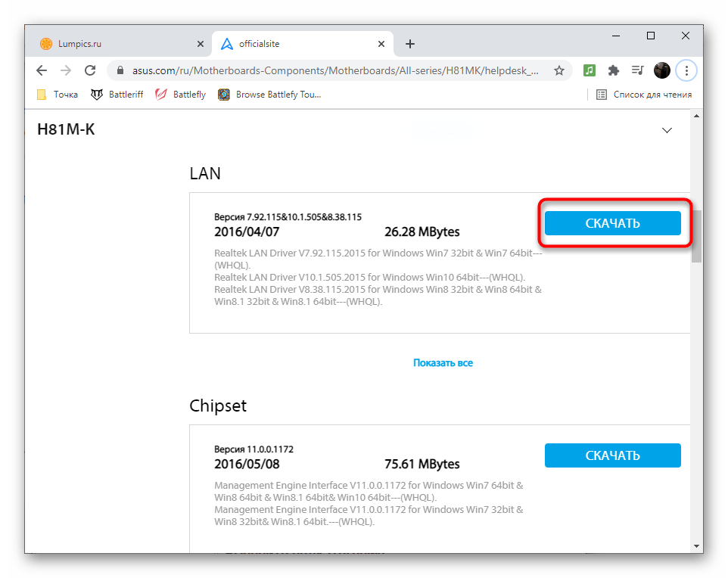Image resolution: width=728 pixels, height=578 pixels.
Task: Download the Chipset driver via СКАЧАТЬ
Action: [612, 455]
